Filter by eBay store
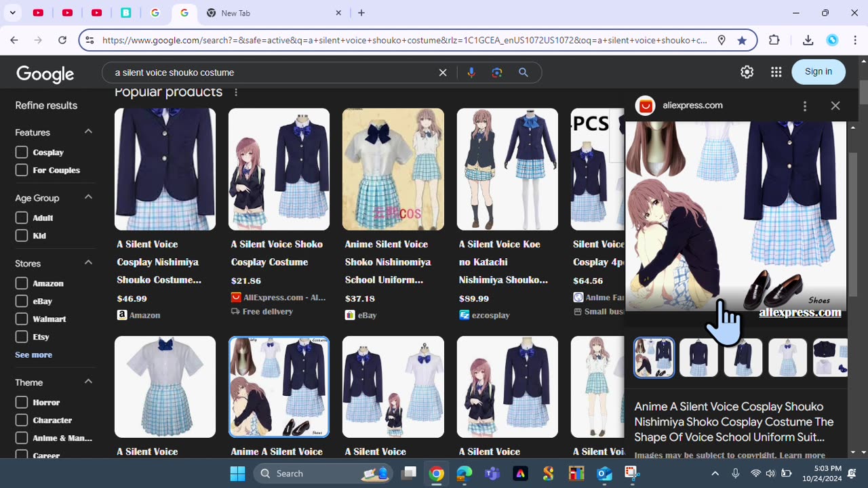The width and height of the screenshot is (868, 488). coord(22,301)
